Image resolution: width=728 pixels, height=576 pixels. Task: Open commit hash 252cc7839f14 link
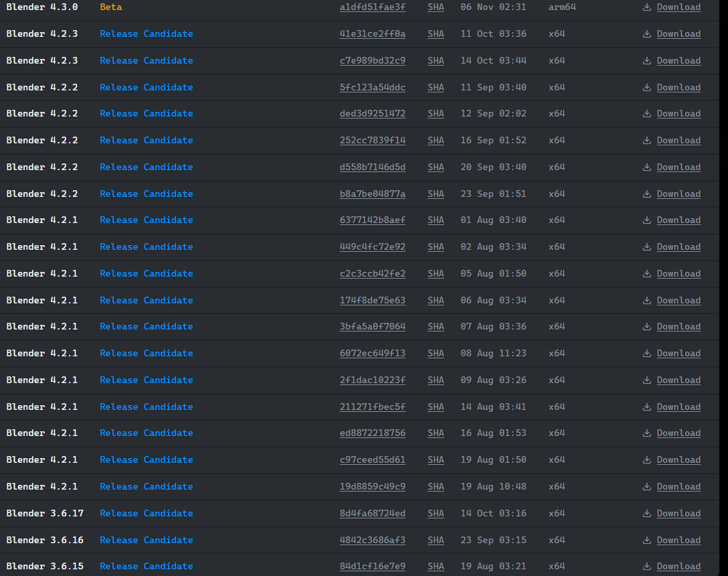point(372,140)
